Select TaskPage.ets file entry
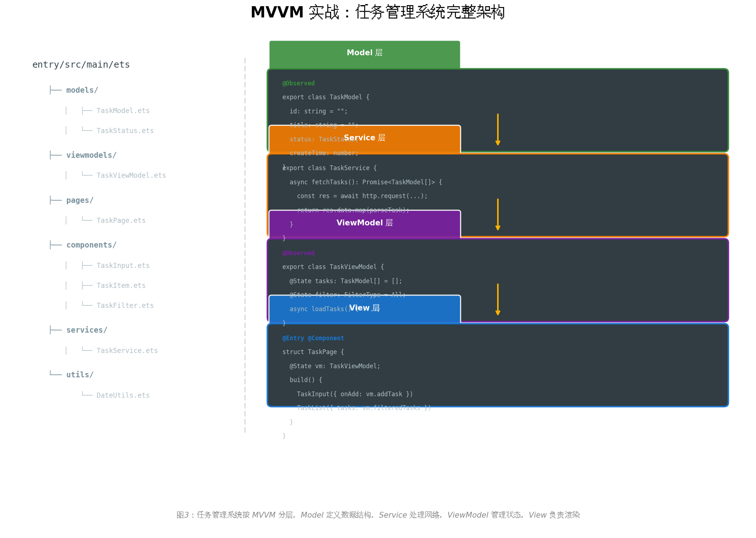The width and height of the screenshot is (756, 538). click(x=121, y=220)
